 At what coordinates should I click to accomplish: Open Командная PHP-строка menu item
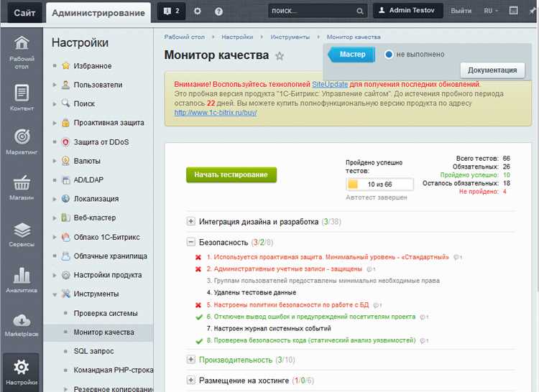coord(114,370)
